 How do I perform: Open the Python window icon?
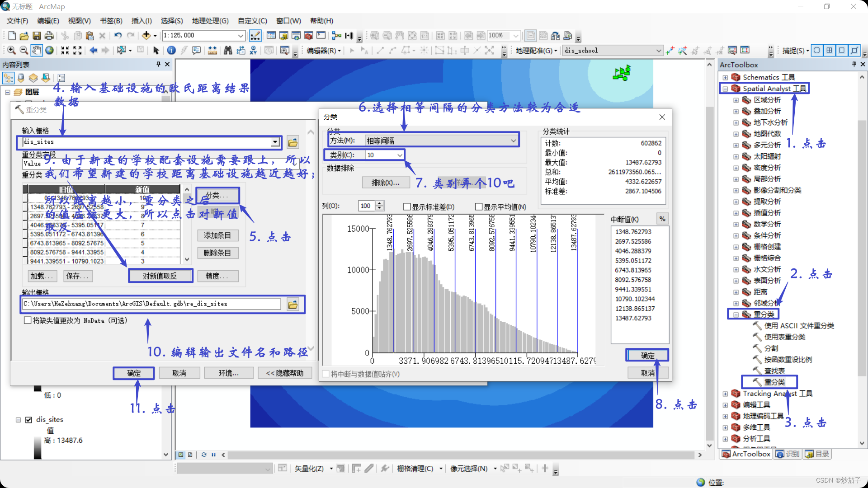click(x=321, y=36)
